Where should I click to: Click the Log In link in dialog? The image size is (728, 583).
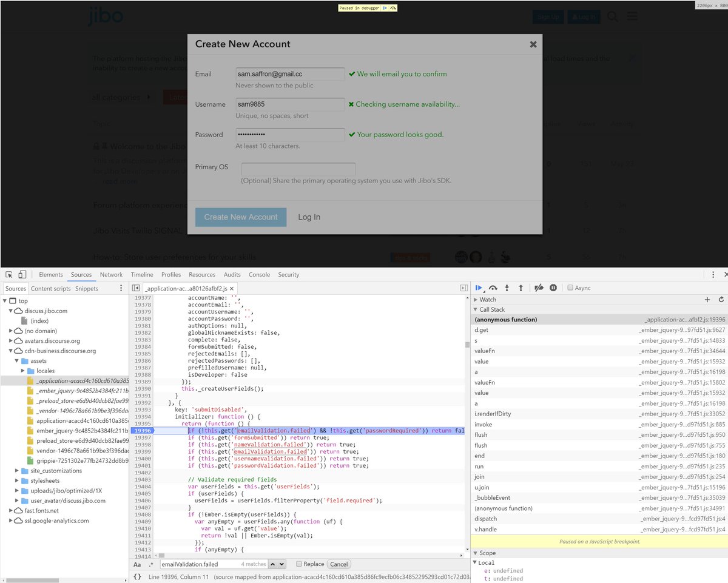coord(309,217)
